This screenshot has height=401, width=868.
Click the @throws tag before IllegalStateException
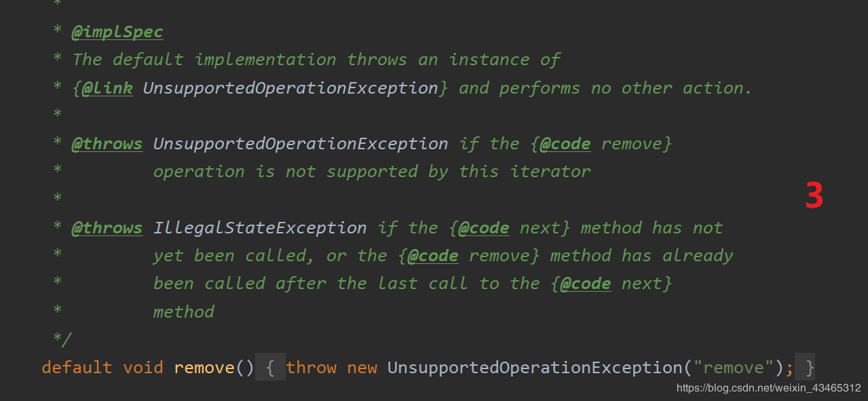(107, 228)
